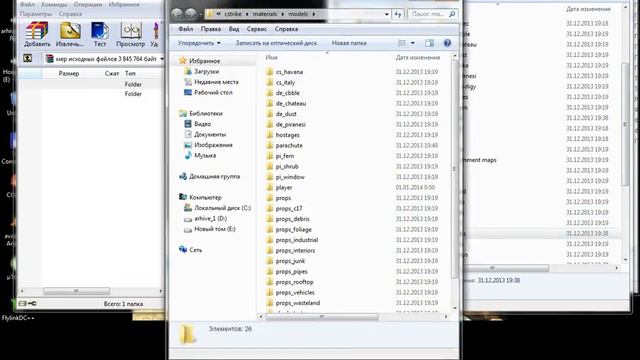Open the address bar history dropdown

pyautogui.click(x=387, y=14)
